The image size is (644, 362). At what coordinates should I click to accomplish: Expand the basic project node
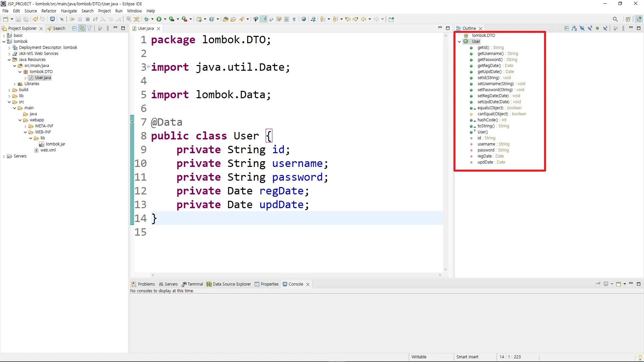[x=4, y=36]
